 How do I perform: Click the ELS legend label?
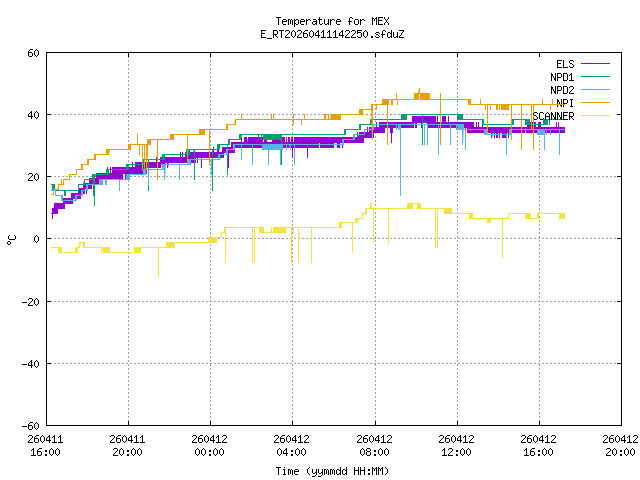point(565,64)
